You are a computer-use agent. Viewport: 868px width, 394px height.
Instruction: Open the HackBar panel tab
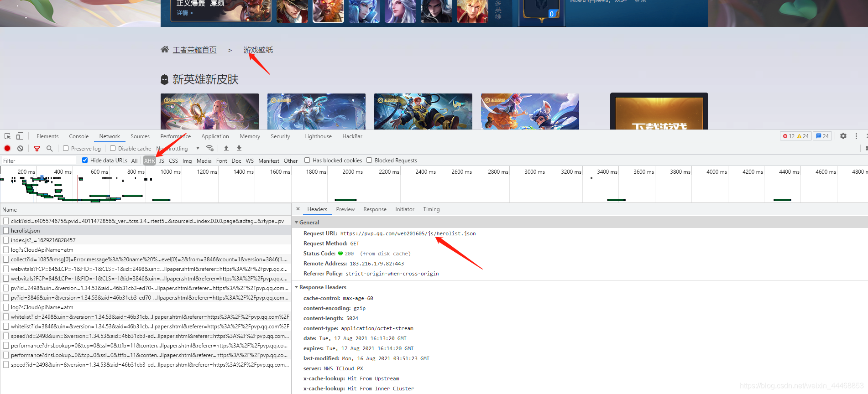352,136
